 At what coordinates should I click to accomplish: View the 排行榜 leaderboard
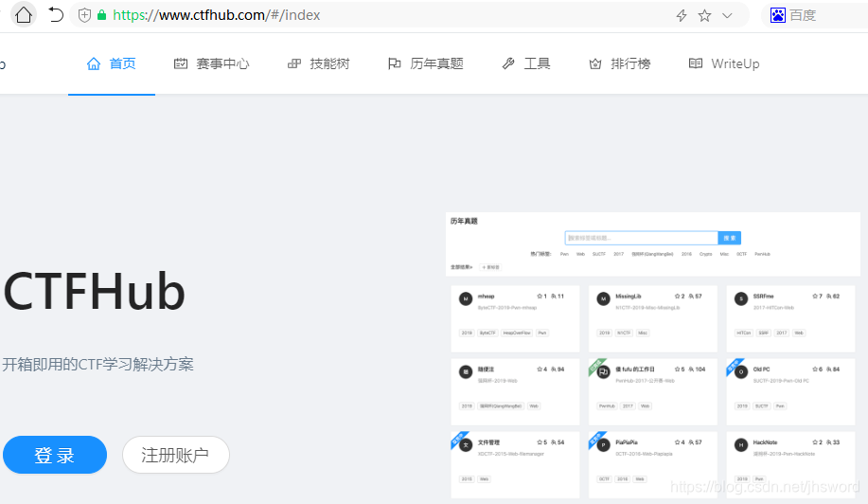click(x=619, y=63)
